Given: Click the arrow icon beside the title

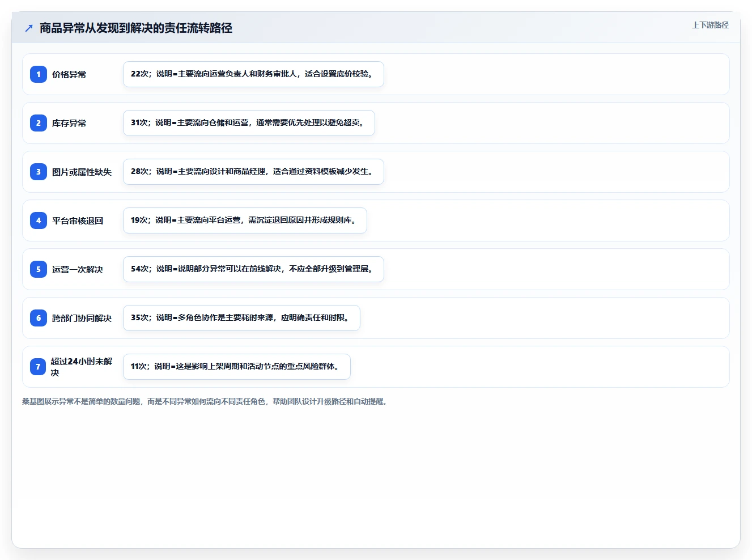Looking at the screenshot, I should click(29, 28).
